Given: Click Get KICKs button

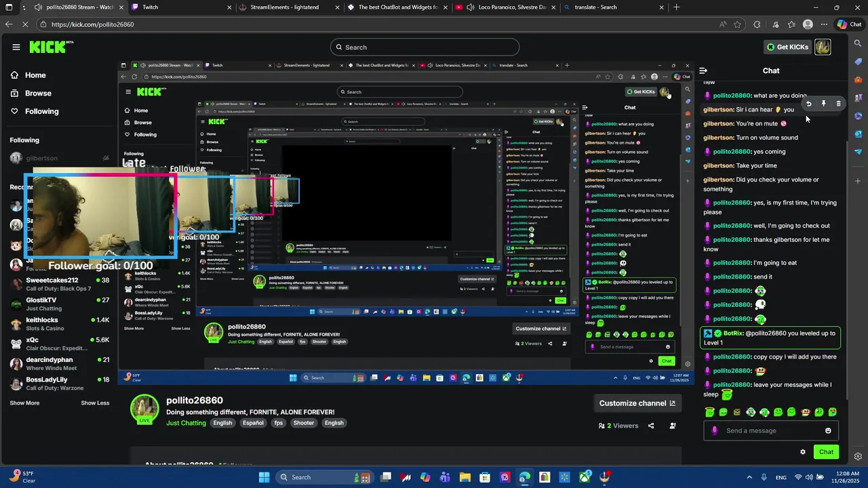Looking at the screenshot, I should (787, 47).
